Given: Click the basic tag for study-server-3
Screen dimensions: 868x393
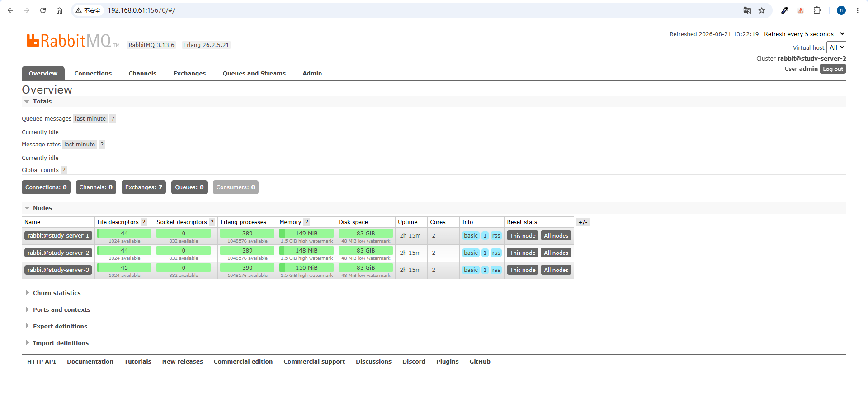Looking at the screenshot, I should coord(471,270).
